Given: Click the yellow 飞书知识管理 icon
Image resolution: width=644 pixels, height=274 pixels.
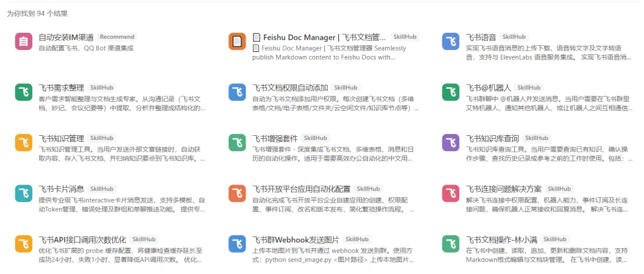Looking at the screenshot, I should point(23,143).
